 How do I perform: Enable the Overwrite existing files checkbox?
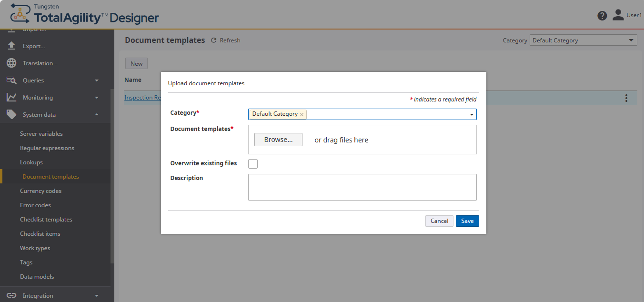pos(252,163)
